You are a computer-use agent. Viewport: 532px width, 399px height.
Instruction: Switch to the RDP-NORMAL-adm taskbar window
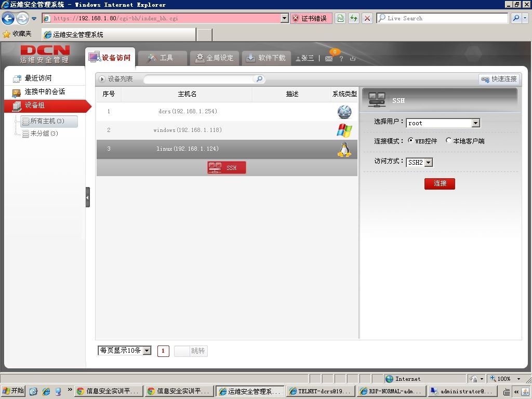[391, 391]
